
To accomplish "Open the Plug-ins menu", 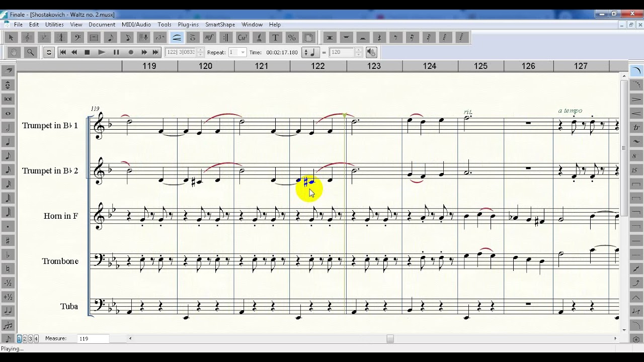I will [x=188, y=24].
